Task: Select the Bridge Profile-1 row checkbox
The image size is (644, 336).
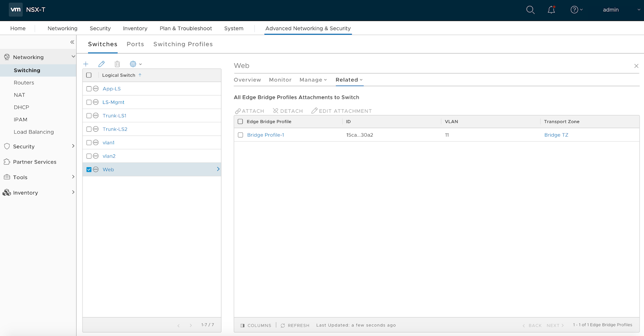Action: [x=240, y=135]
